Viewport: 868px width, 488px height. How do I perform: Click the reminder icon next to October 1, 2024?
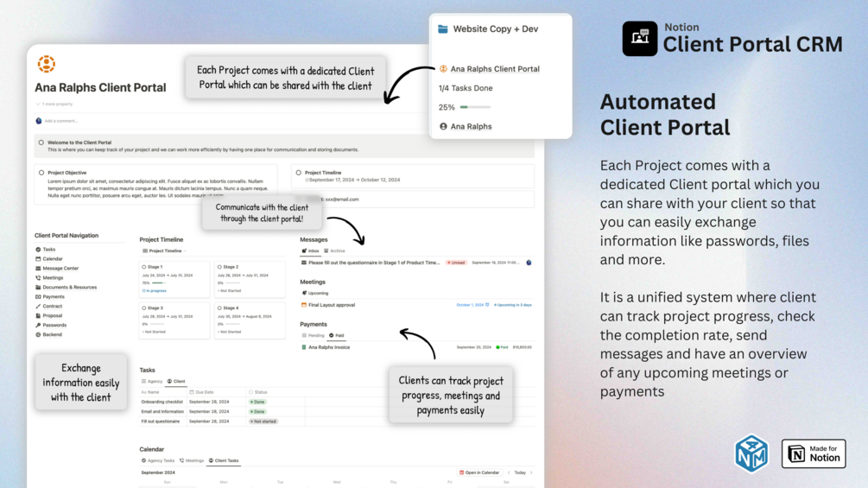[x=487, y=305]
